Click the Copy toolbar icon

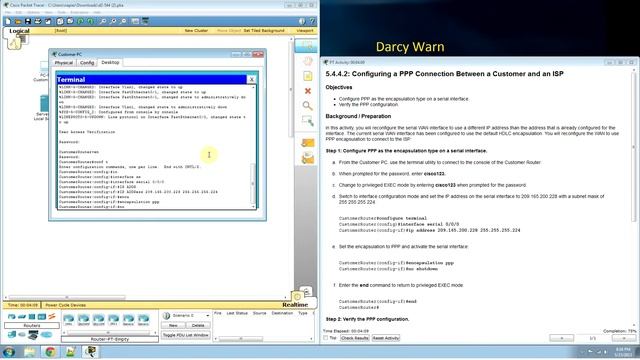tap(60, 21)
